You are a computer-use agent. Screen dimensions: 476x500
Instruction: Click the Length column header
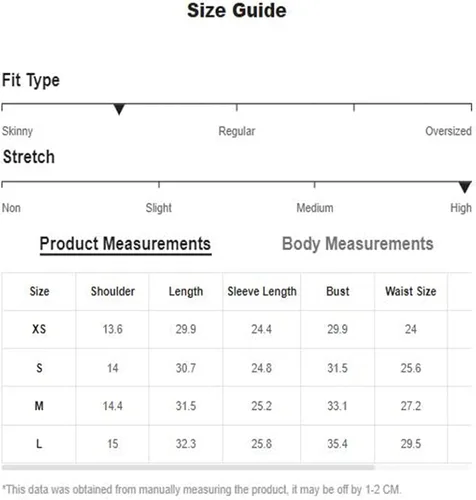[x=186, y=292]
